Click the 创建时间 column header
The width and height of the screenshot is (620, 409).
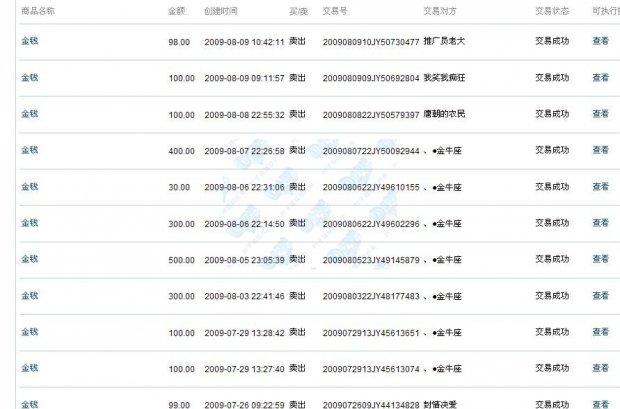[221, 12]
